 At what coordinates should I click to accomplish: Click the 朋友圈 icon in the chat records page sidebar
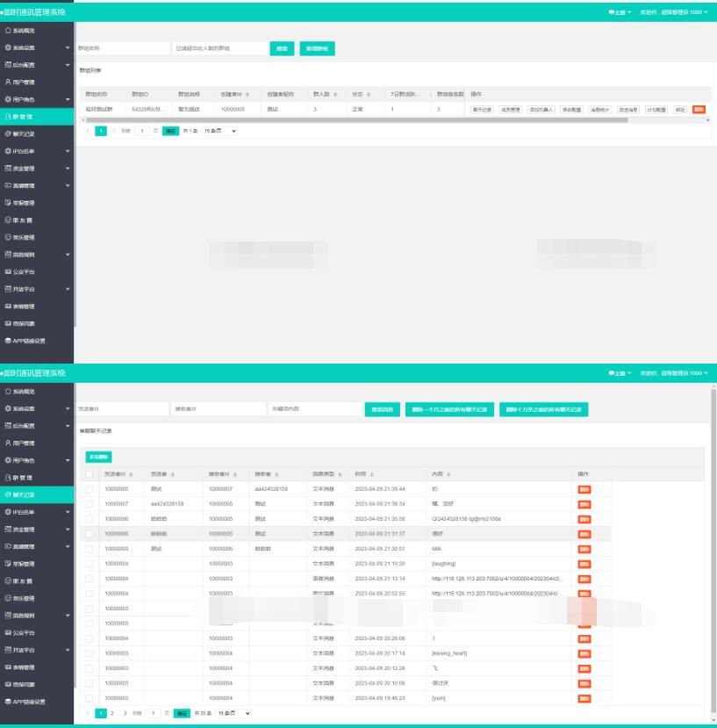(x=8, y=580)
